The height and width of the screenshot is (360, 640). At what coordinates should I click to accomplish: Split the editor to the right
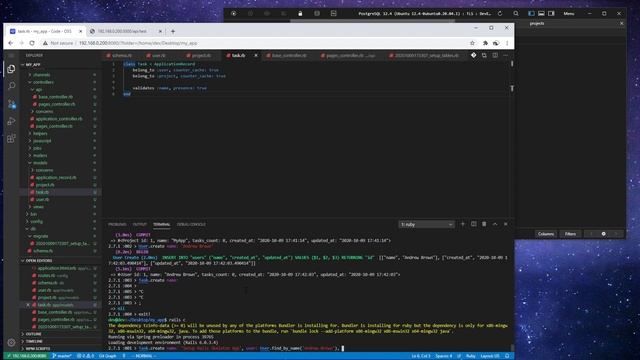[495, 55]
